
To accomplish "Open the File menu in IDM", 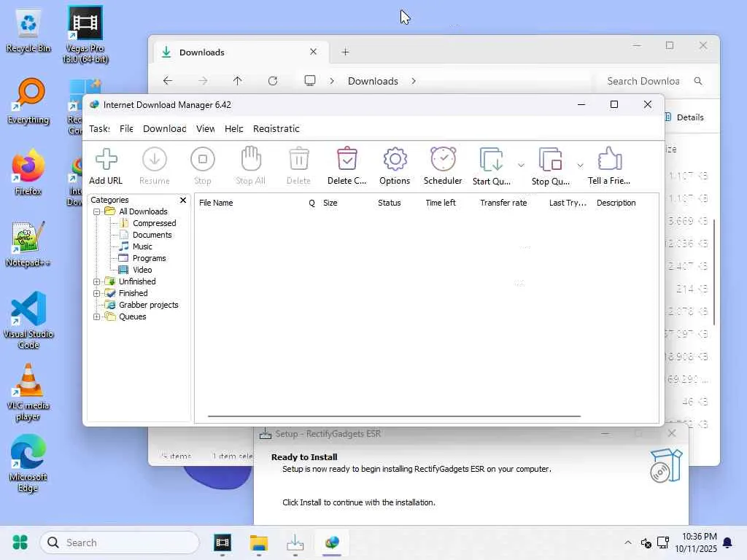I will tap(126, 128).
